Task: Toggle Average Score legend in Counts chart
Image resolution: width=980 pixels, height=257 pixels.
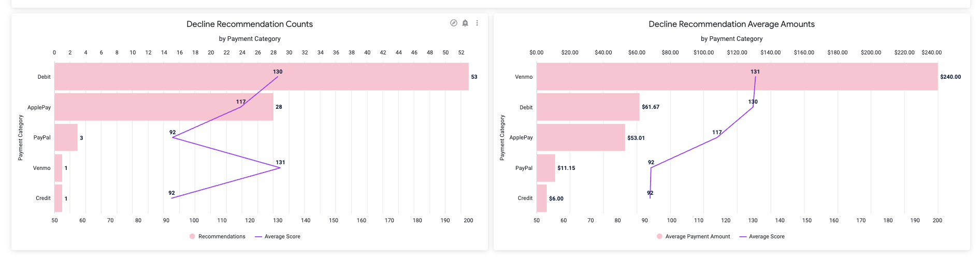Action: coord(278,236)
